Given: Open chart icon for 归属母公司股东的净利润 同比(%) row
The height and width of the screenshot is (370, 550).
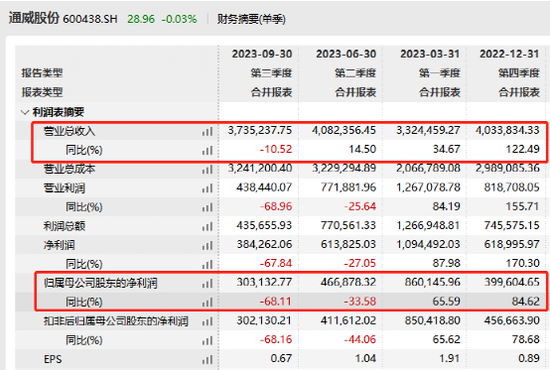Looking at the screenshot, I should click(x=207, y=302).
